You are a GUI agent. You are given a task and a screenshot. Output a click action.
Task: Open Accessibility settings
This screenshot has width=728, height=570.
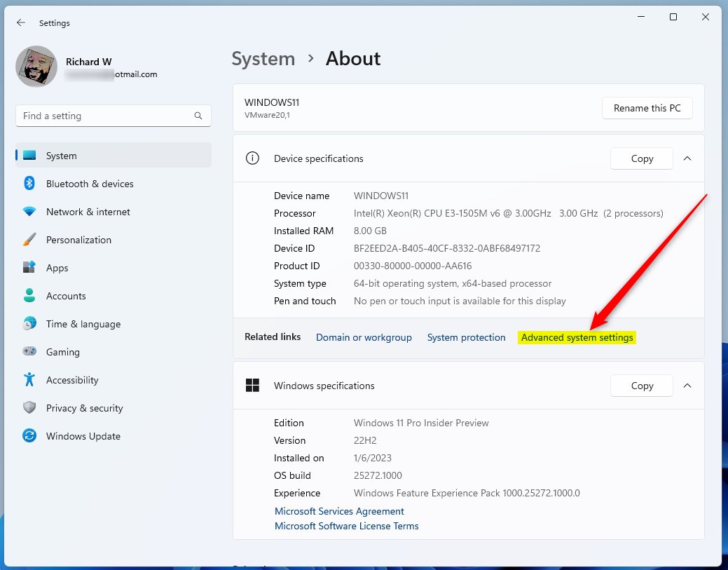pos(72,380)
